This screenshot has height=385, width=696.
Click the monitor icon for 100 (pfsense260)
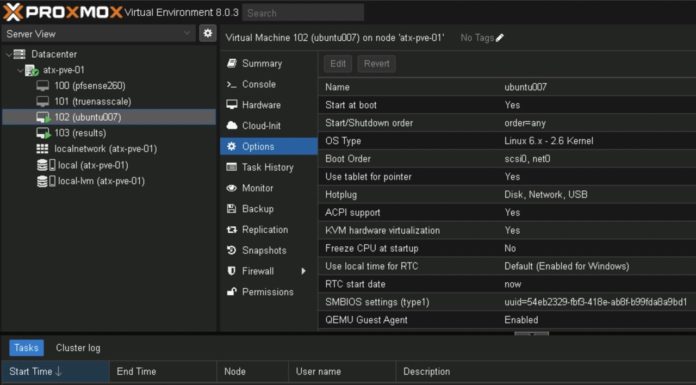pyautogui.click(x=43, y=86)
